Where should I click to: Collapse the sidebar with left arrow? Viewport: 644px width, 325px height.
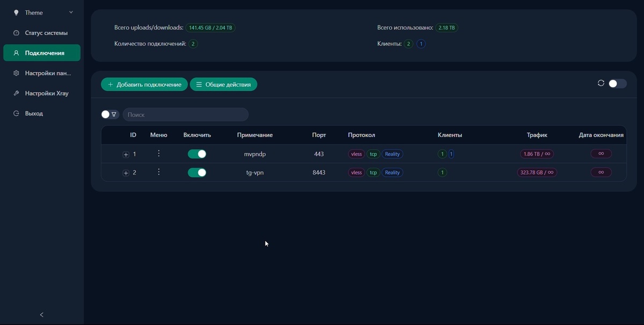[x=42, y=315]
